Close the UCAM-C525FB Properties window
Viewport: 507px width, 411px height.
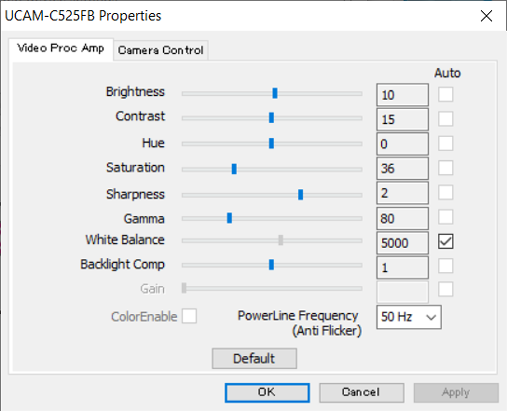point(486,16)
